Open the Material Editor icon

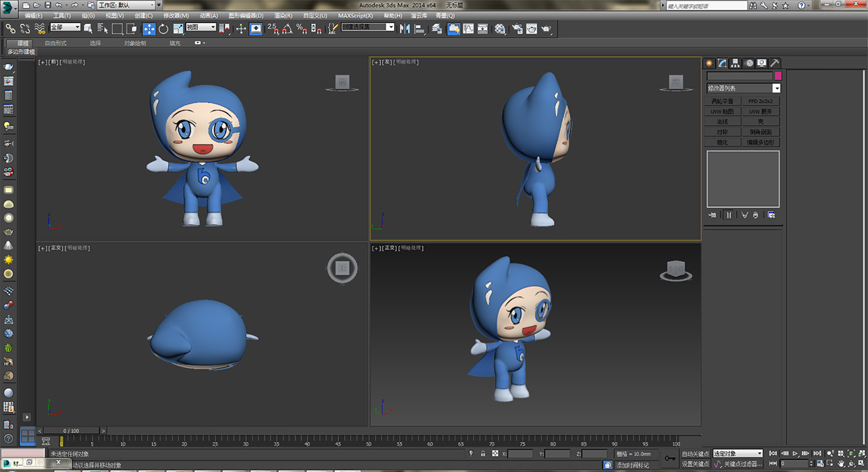[x=500, y=29]
